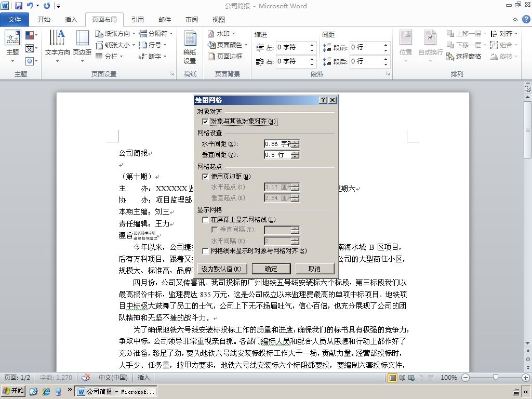
Task: Switch to web layout view icon
Action: coord(411,378)
